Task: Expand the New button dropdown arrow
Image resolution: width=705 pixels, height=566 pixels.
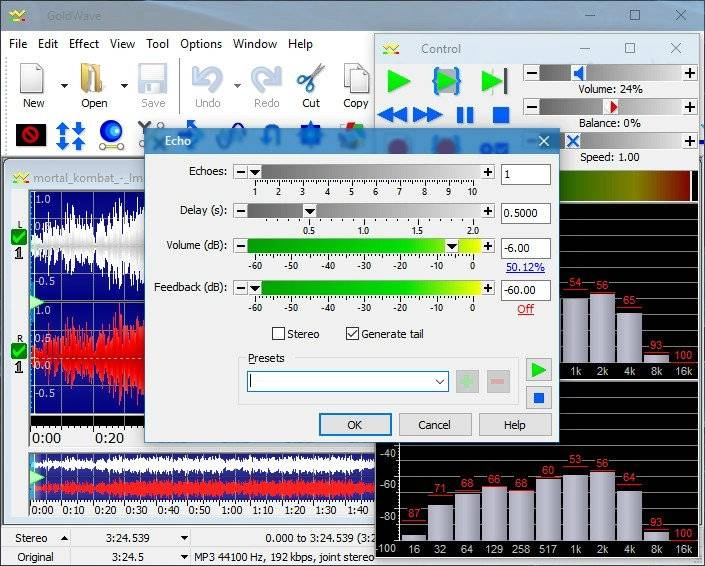Action: point(64,85)
